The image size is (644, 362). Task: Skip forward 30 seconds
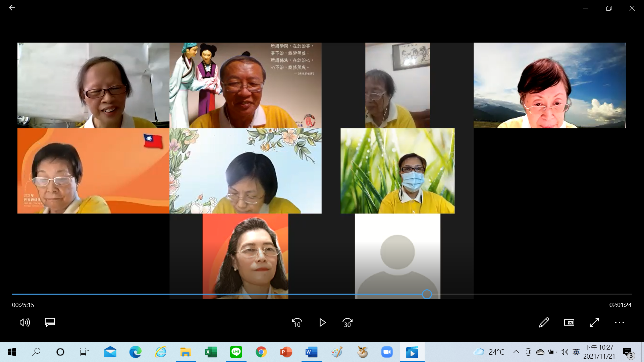tap(347, 322)
